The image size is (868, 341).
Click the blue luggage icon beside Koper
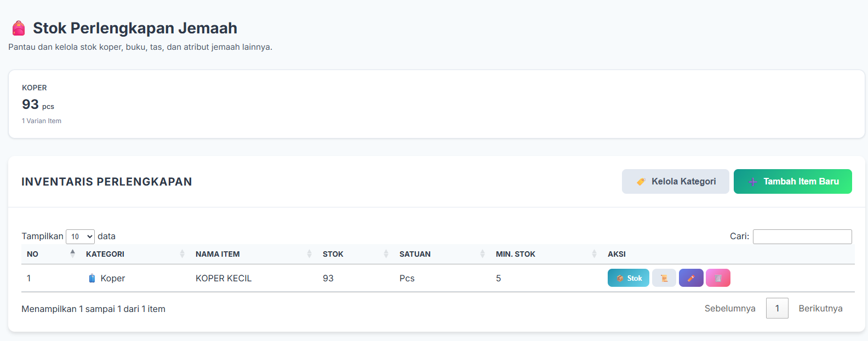(x=92, y=278)
